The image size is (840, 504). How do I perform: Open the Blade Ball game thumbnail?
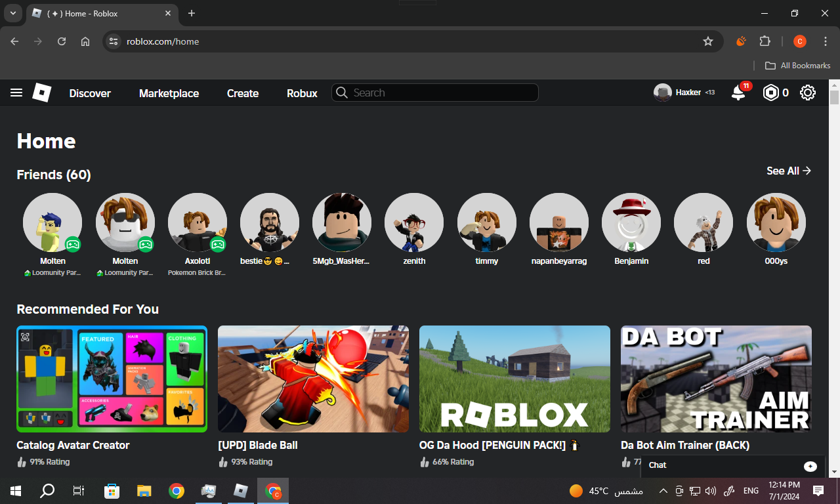pos(313,379)
